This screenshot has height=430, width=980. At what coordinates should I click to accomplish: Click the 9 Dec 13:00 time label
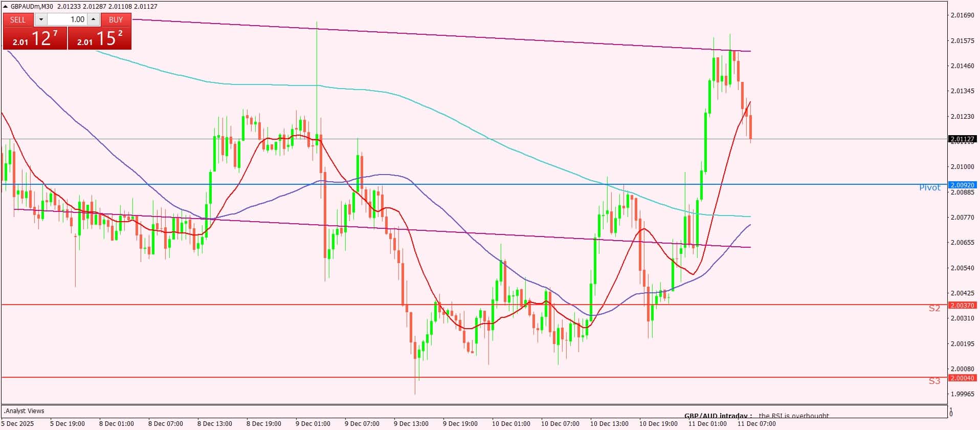[x=411, y=423]
